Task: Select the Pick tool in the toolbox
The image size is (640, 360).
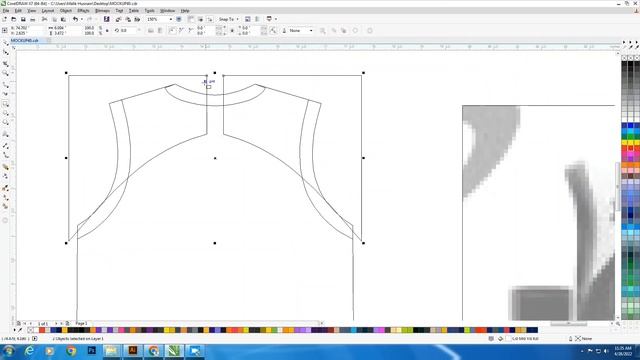Action: pyautogui.click(x=5, y=42)
